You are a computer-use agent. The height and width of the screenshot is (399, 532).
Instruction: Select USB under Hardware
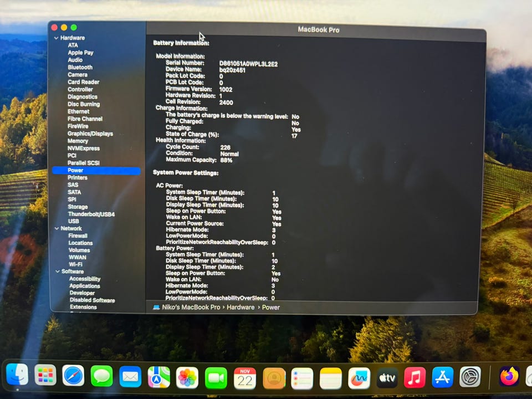coord(73,221)
